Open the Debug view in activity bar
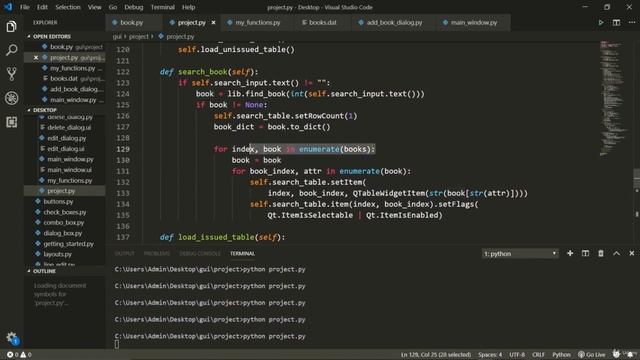The width and height of the screenshot is (640, 360). (11, 98)
